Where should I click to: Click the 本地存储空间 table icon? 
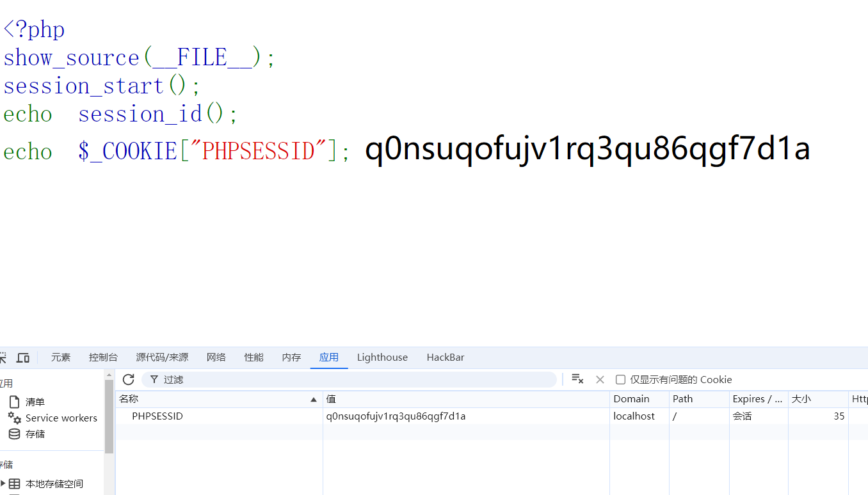[x=14, y=483]
